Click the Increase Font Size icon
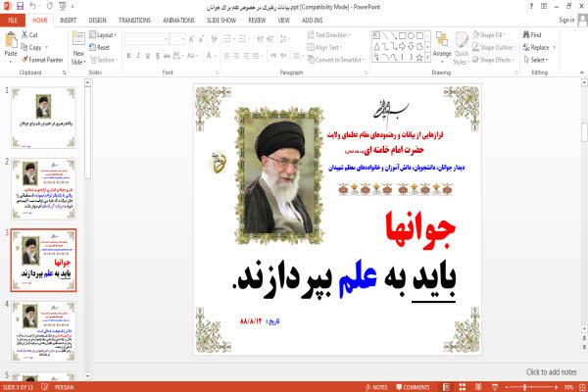 191,38
